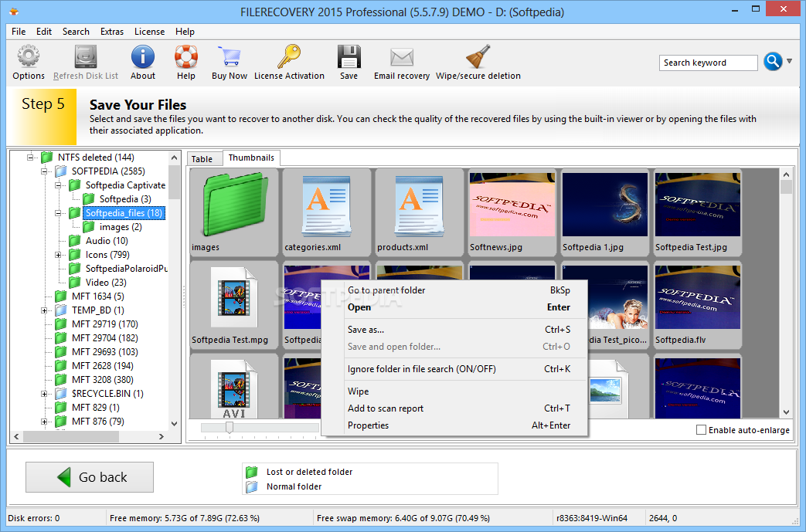Expand the MFT 876 (79) node

44,421
